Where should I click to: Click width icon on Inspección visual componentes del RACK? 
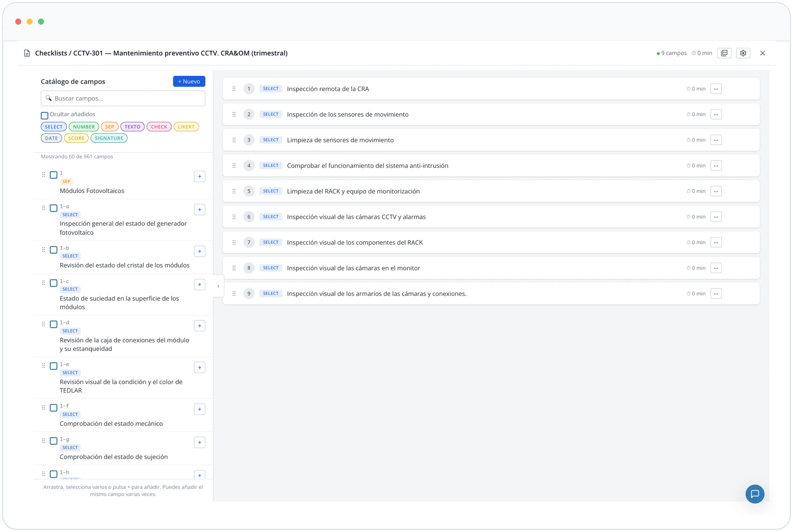click(x=716, y=242)
